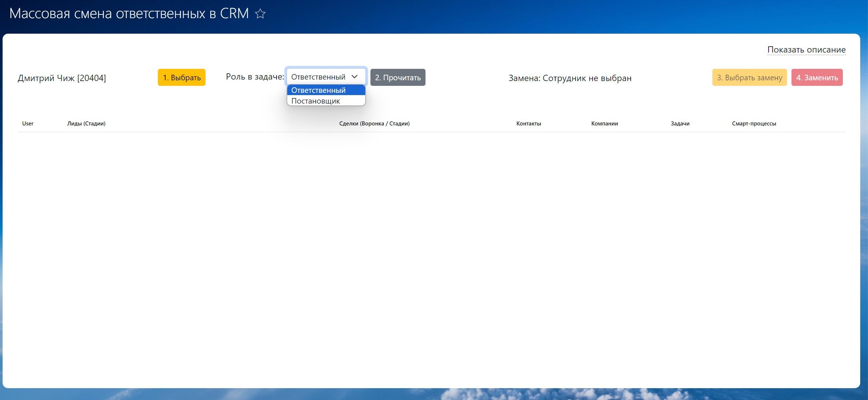
Task: Click the 'User' column header
Action: [28, 124]
